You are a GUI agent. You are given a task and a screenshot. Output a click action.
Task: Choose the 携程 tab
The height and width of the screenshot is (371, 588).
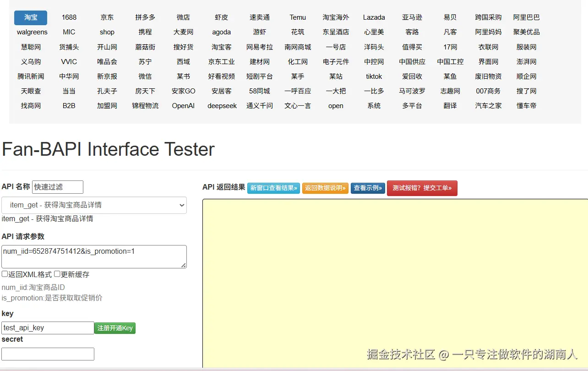pyautogui.click(x=145, y=32)
